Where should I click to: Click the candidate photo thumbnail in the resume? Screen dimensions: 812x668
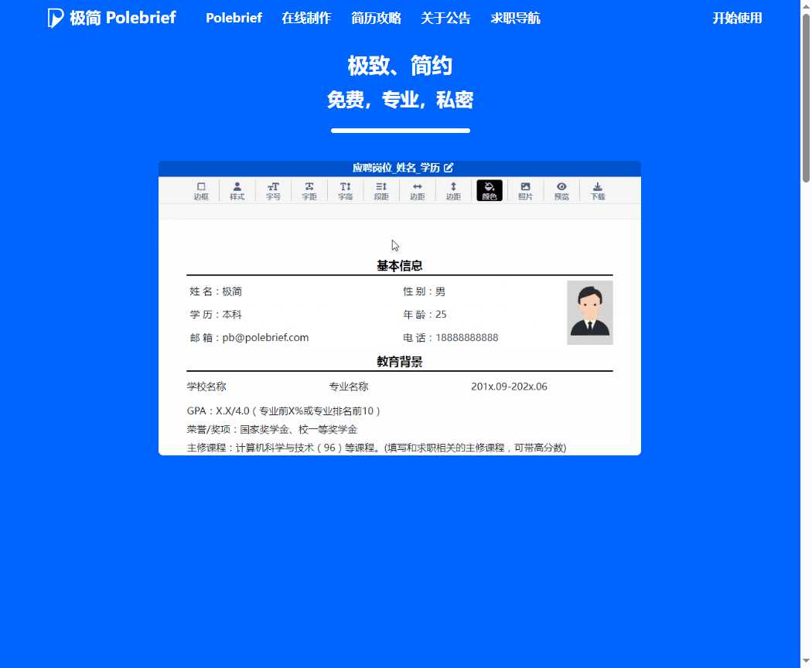point(589,312)
